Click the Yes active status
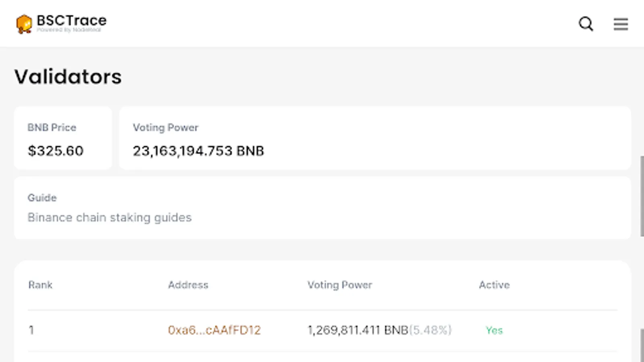The height and width of the screenshot is (362, 644). pyautogui.click(x=494, y=330)
